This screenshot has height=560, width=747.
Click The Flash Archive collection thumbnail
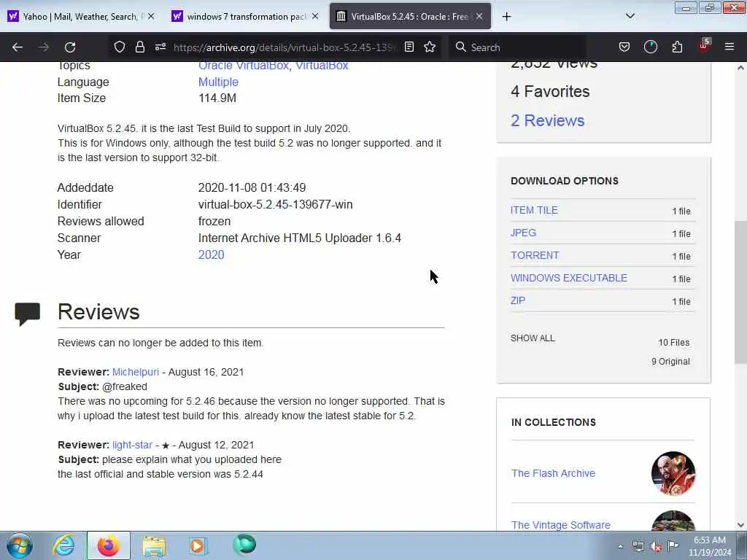(673, 473)
